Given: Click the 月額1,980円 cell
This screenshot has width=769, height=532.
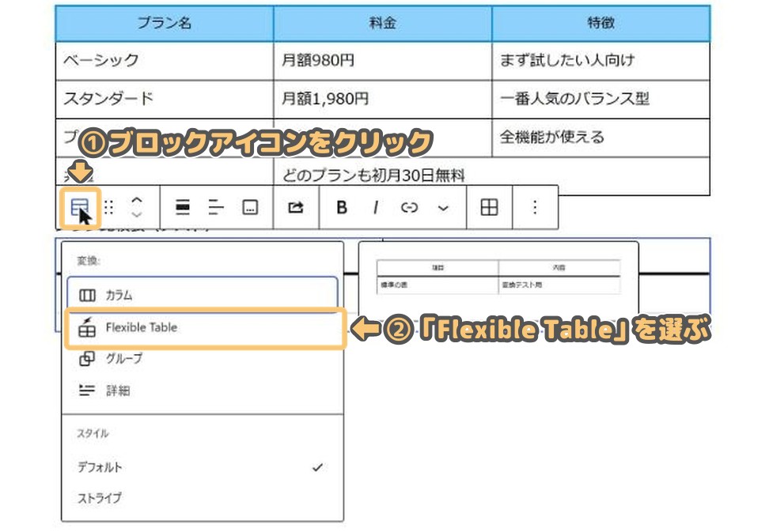Looking at the screenshot, I should [383, 100].
